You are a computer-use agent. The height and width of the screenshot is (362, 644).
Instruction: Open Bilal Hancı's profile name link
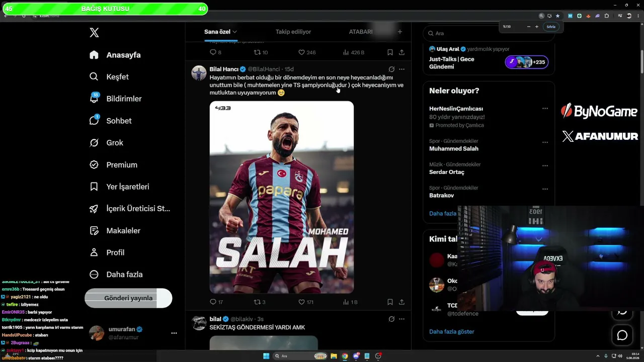[x=224, y=69]
